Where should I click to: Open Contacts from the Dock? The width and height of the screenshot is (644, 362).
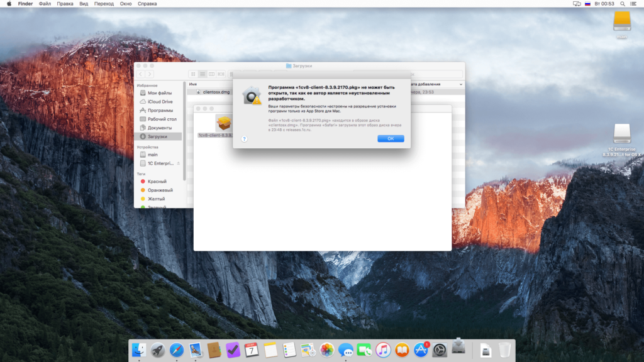coord(214,350)
